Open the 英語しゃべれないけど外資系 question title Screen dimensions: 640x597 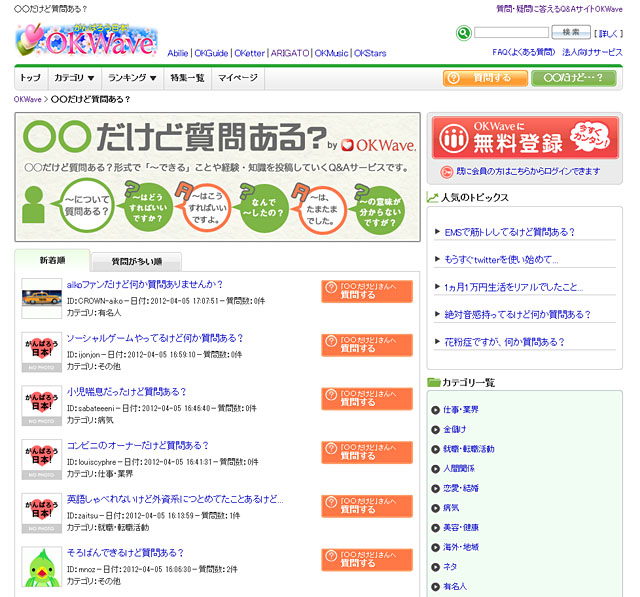point(175,499)
